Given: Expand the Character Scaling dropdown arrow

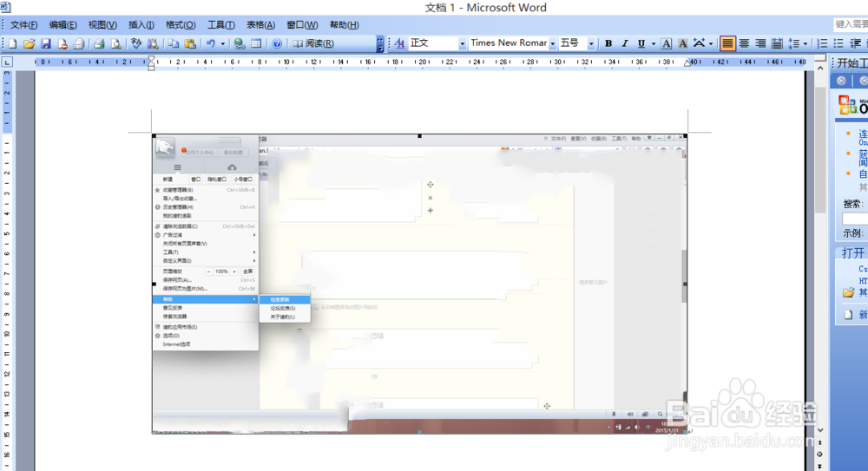Looking at the screenshot, I should [x=712, y=43].
